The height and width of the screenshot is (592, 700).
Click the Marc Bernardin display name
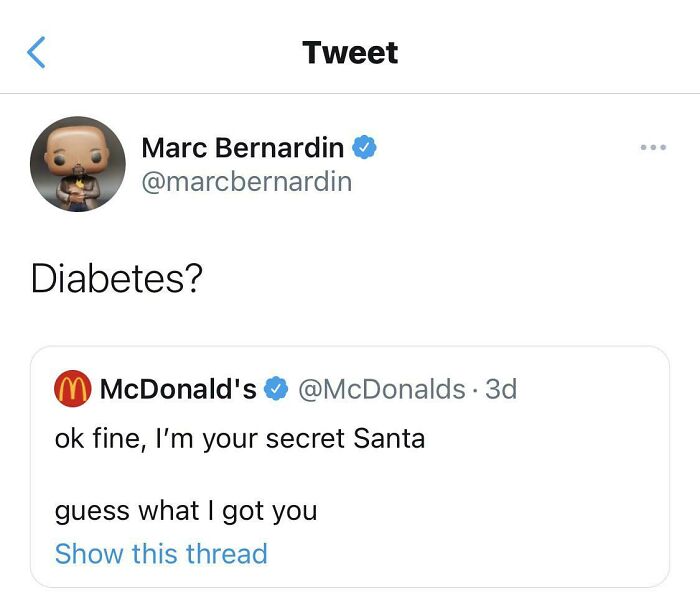pyautogui.click(x=243, y=148)
